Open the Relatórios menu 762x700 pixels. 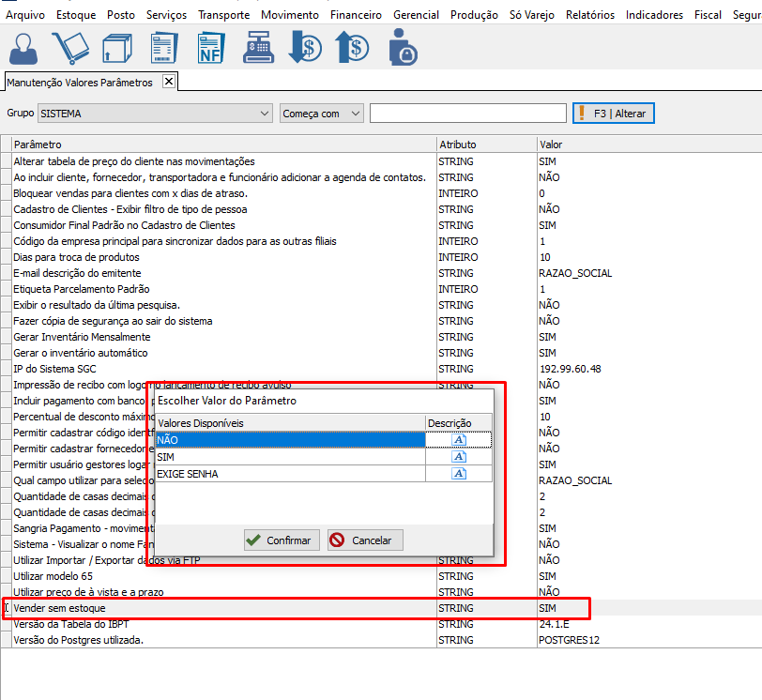[x=590, y=15]
